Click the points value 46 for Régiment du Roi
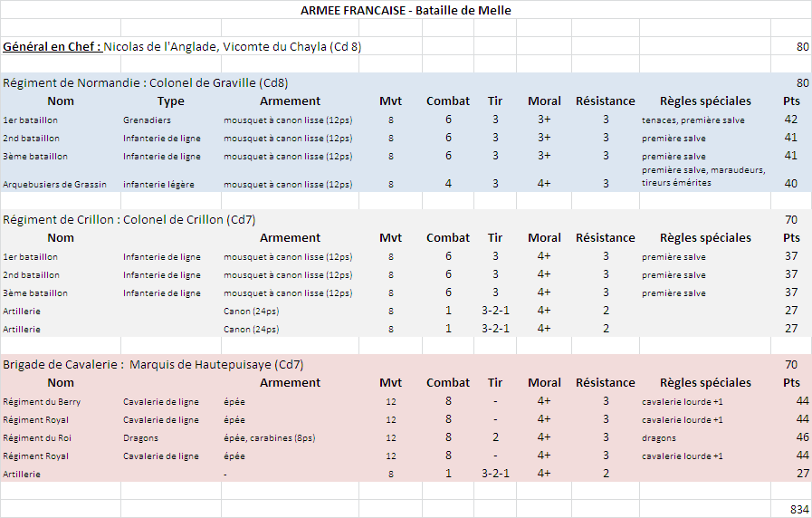 [802, 437]
